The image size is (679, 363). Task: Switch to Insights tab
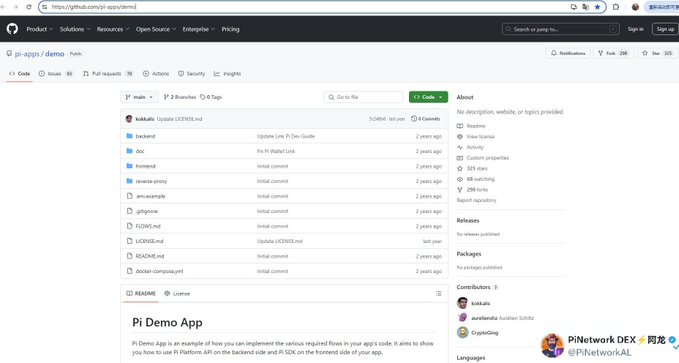pos(227,74)
